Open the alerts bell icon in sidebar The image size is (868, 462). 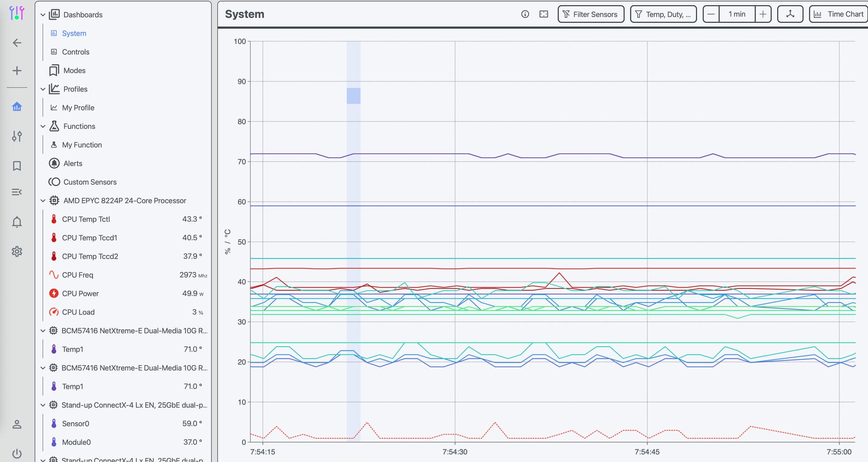click(x=17, y=222)
